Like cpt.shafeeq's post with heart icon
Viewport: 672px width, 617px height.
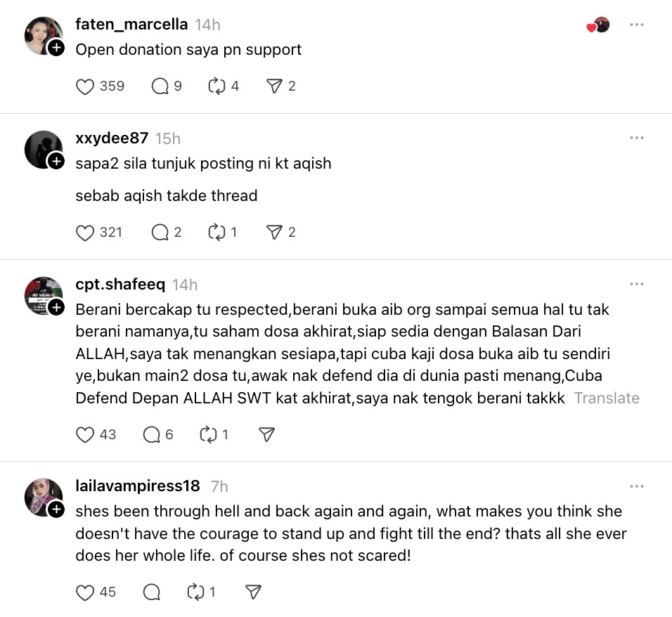tap(85, 435)
